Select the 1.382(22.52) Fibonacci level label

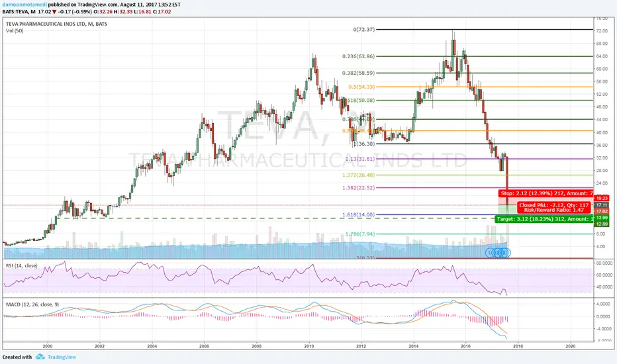358,188
